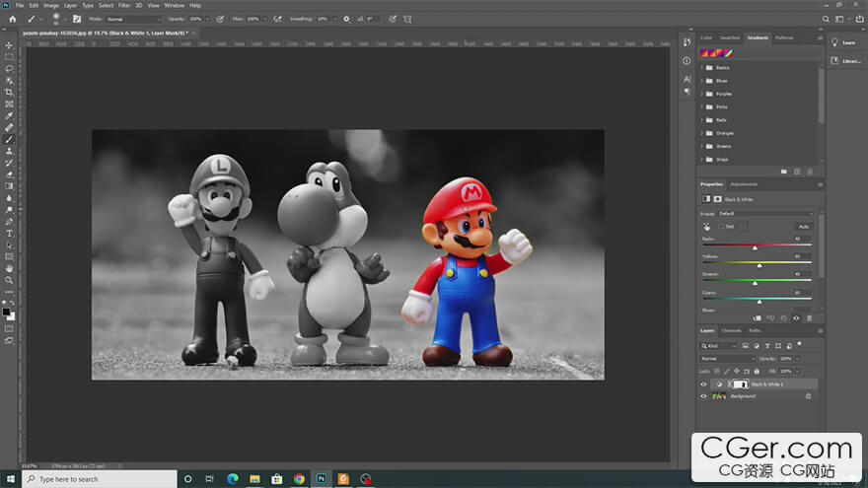Click the Windows taskbar search field
The width and height of the screenshot is (868, 488).
click(100, 479)
